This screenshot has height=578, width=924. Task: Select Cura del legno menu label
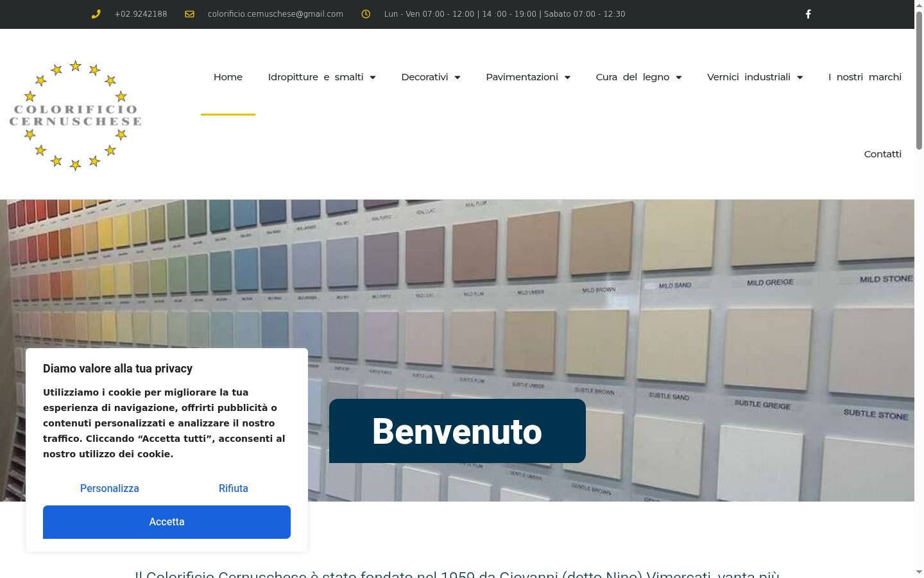coord(633,77)
